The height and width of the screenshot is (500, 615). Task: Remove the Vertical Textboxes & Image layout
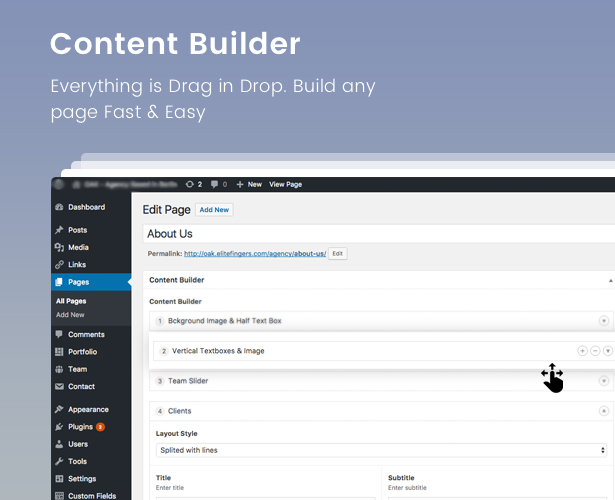click(x=595, y=351)
